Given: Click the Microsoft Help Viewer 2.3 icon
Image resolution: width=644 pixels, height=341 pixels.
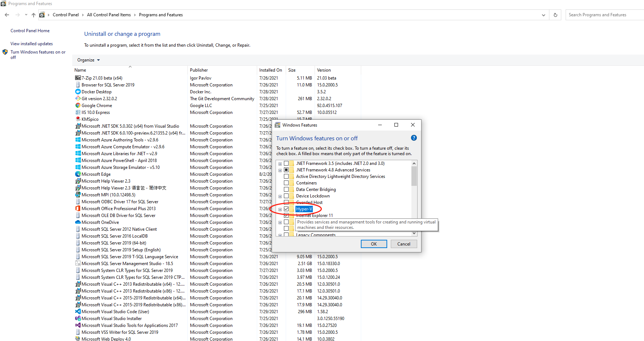Looking at the screenshot, I should point(78,181).
